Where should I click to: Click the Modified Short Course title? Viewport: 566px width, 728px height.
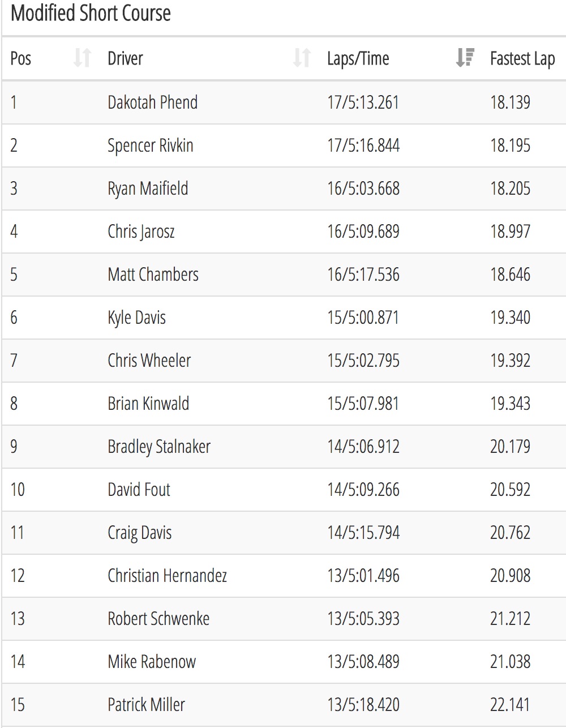tap(91, 13)
